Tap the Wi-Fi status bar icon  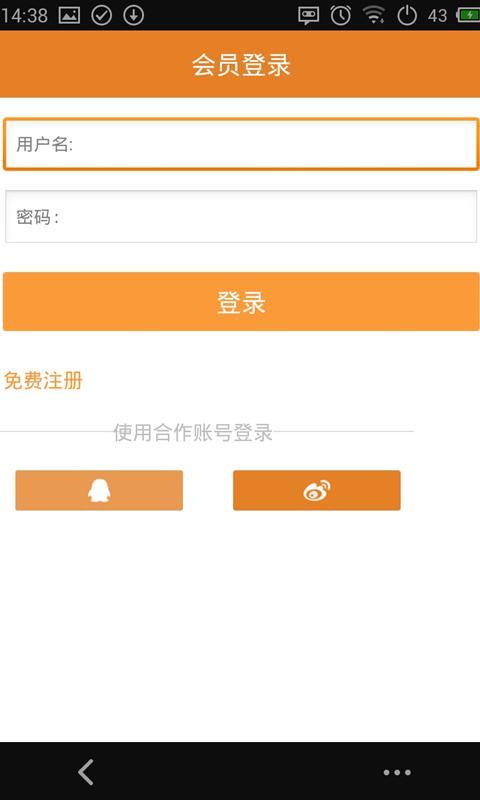tap(374, 15)
